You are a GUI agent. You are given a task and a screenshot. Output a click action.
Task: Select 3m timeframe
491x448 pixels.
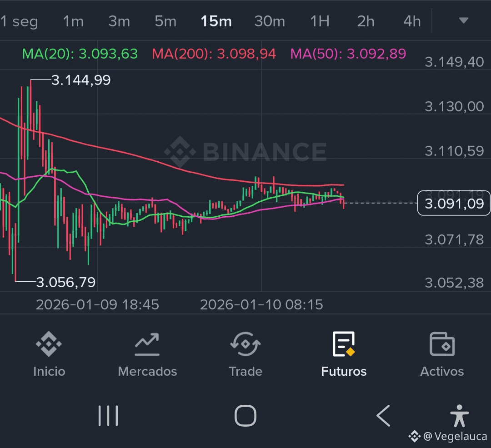119,21
